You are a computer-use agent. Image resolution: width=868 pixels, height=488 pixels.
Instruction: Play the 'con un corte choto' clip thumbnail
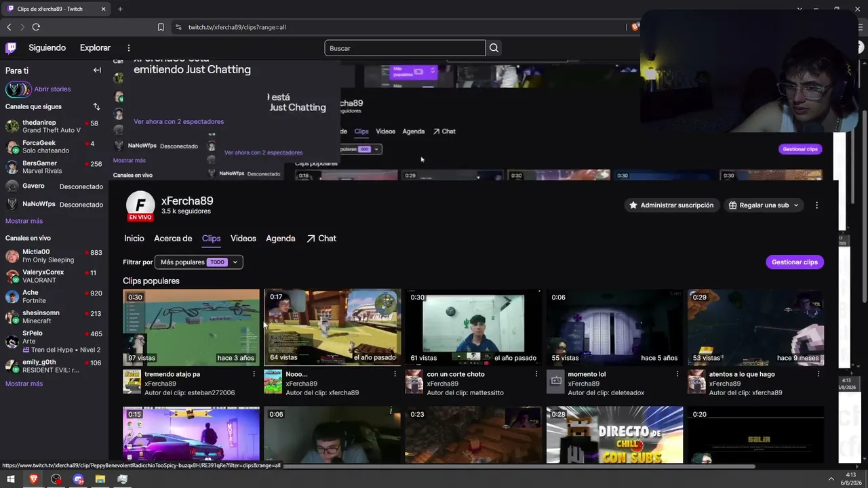click(473, 327)
